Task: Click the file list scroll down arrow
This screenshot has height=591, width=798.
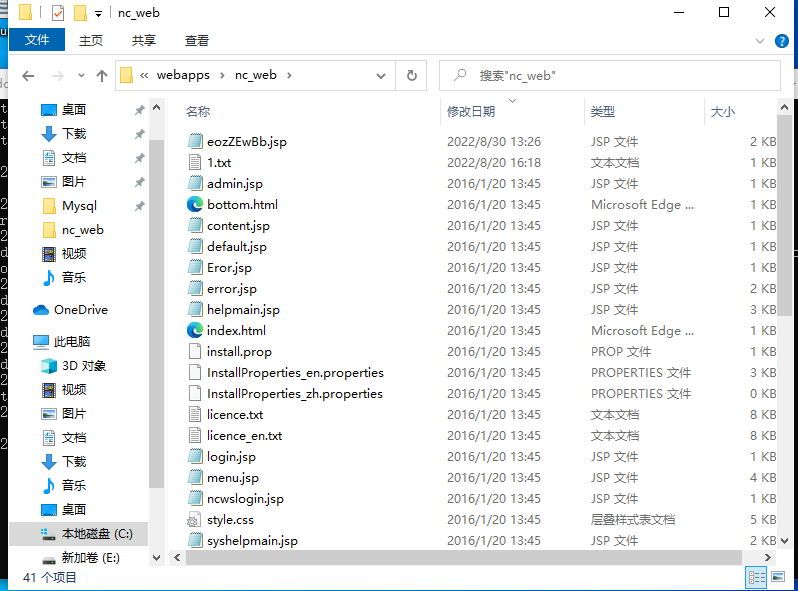Action: click(784, 541)
